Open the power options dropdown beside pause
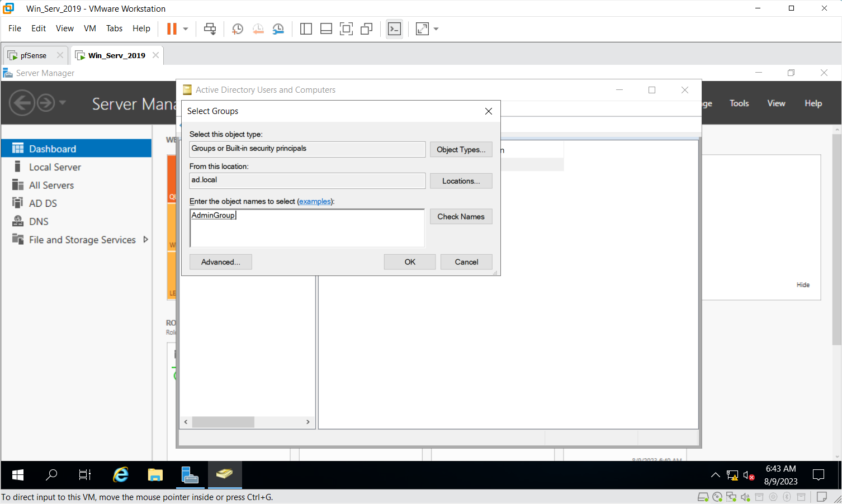 [x=186, y=29]
